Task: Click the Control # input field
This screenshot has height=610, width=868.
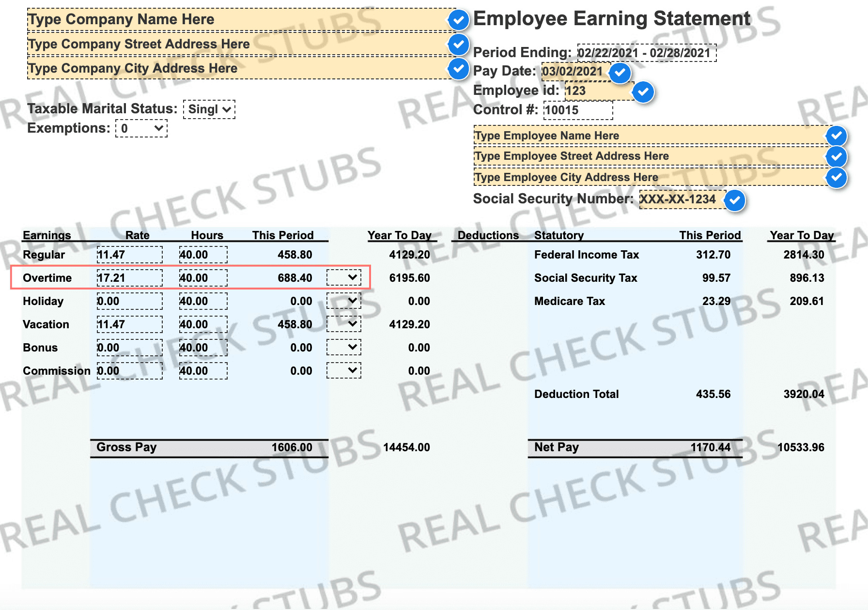Action: (578, 110)
